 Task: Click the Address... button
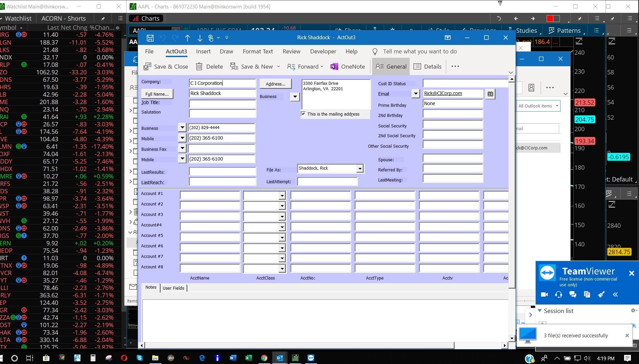pos(275,84)
